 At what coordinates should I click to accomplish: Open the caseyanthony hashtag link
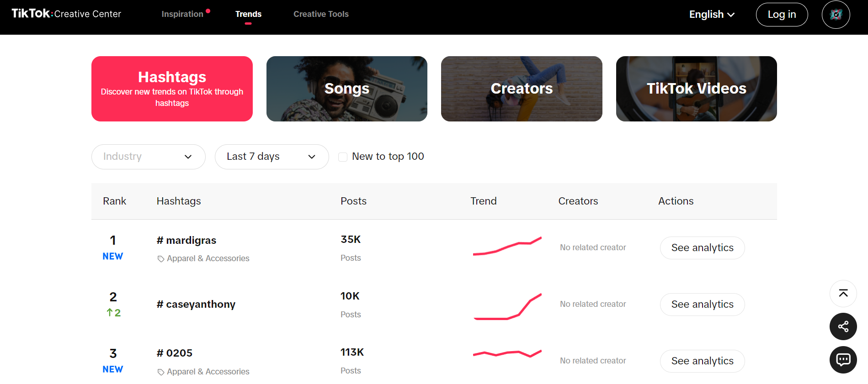[196, 304]
